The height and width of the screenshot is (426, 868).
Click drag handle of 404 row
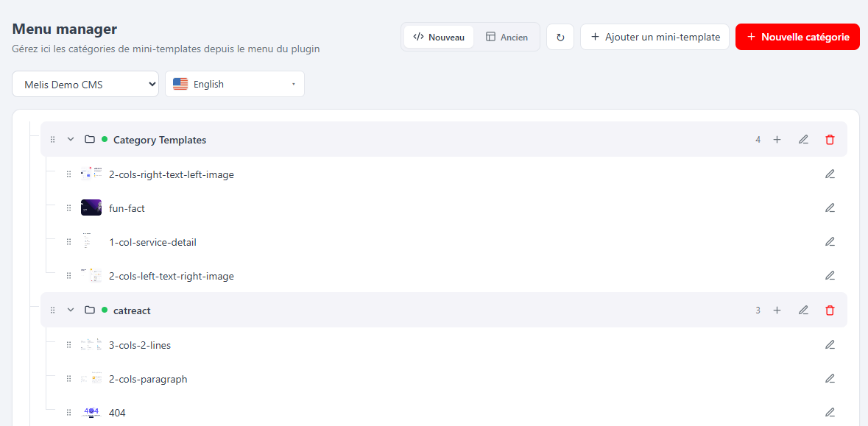tap(68, 413)
